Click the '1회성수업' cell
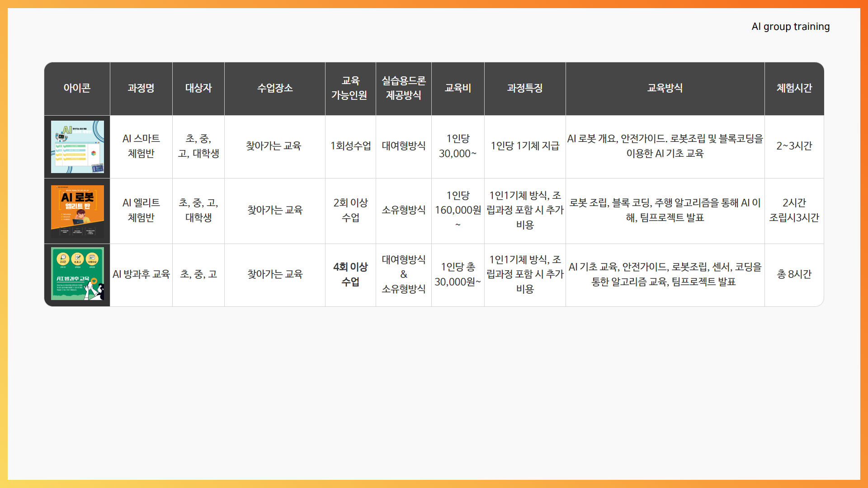This screenshot has width=868, height=488. pos(350,146)
